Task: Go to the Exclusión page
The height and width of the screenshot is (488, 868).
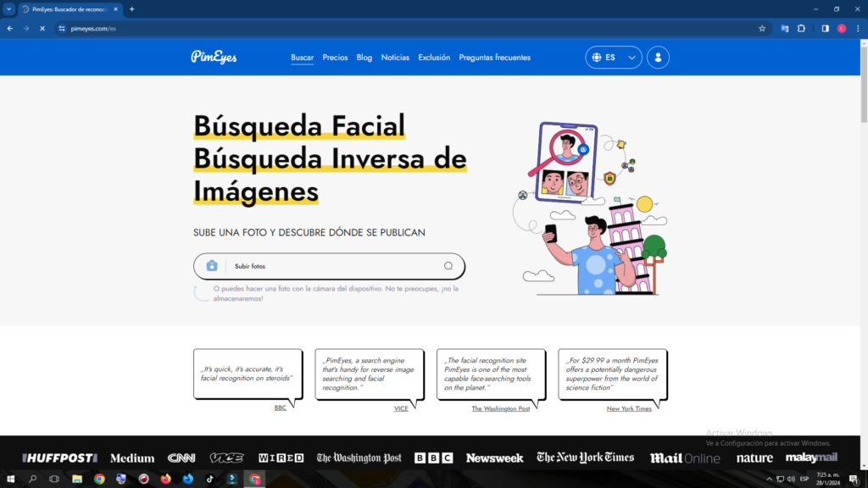Action: point(434,58)
